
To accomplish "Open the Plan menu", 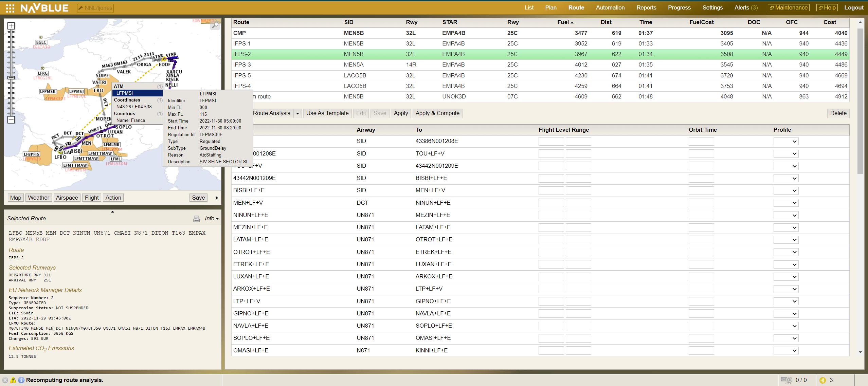I will (x=551, y=7).
